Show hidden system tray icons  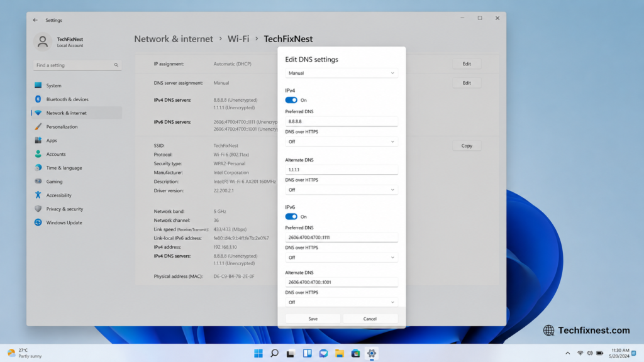[x=568, y=353]
